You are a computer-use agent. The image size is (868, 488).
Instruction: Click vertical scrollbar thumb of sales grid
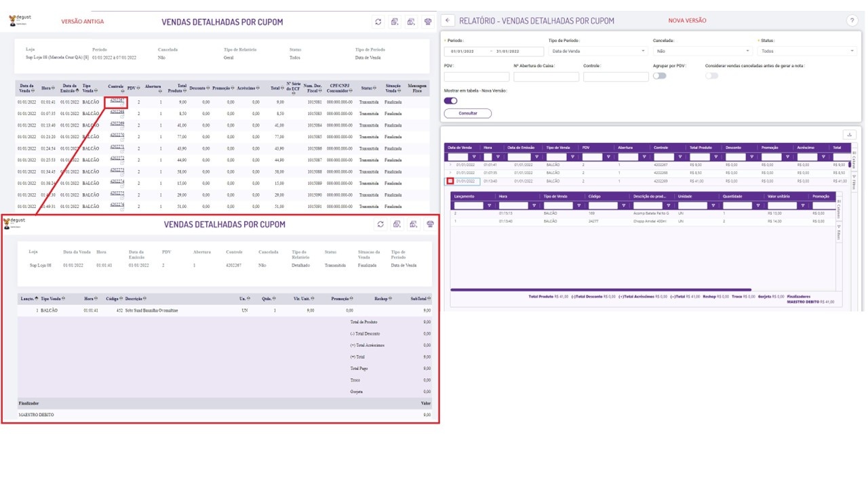(x=848, y=164)
